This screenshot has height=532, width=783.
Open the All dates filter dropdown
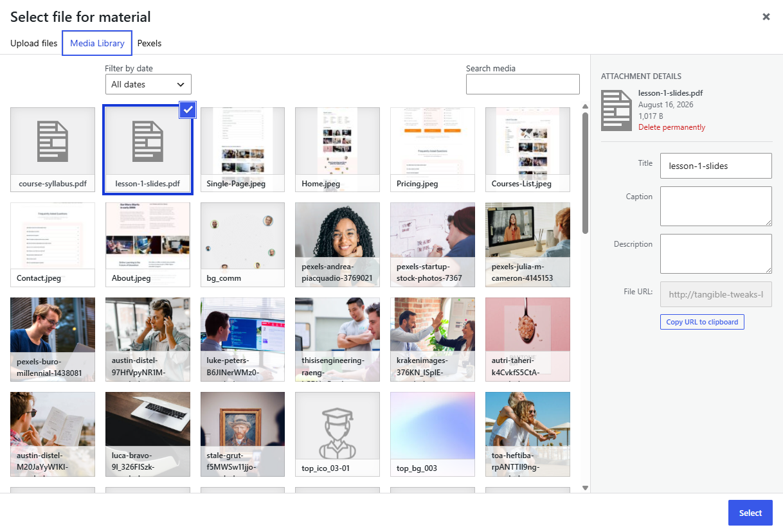pyautogui.click(x=148, y=84)
